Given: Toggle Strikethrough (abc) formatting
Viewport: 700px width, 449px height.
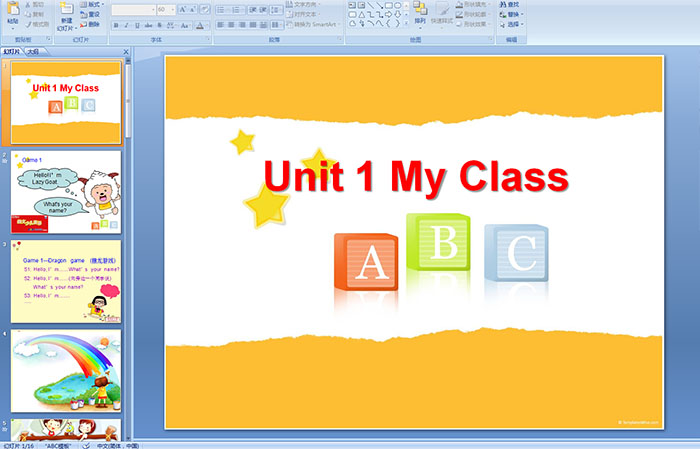Looking at the screenshot, I should 149,25.
